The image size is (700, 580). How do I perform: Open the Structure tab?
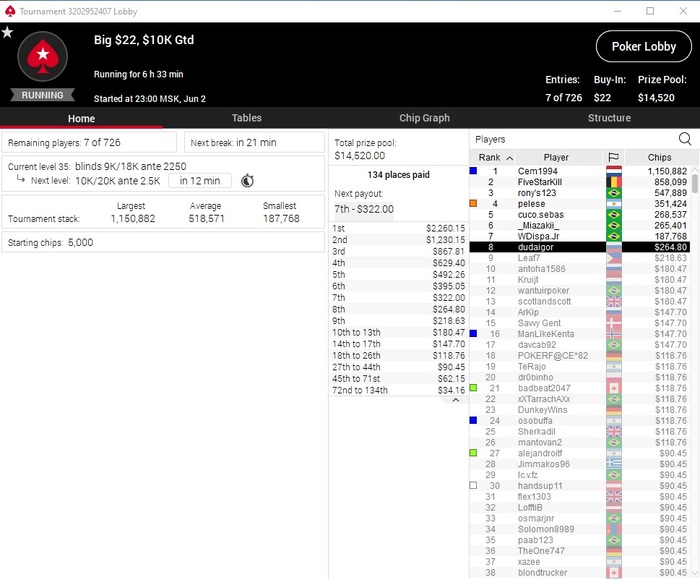click(609, 118)
